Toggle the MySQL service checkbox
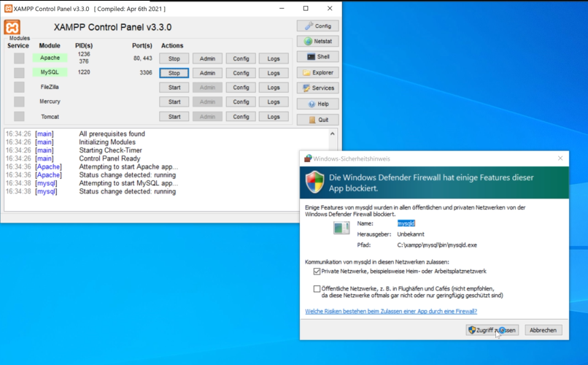 (x=19, y=72)
